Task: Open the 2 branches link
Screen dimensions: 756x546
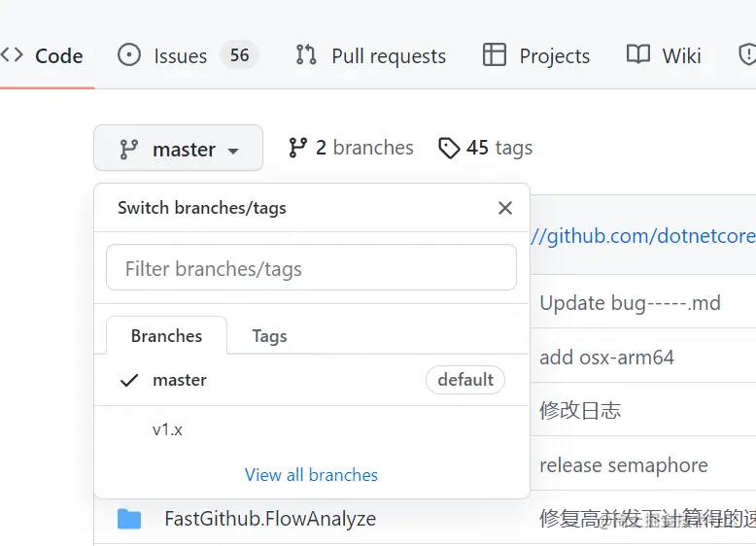Action: [x=351, y=148]
